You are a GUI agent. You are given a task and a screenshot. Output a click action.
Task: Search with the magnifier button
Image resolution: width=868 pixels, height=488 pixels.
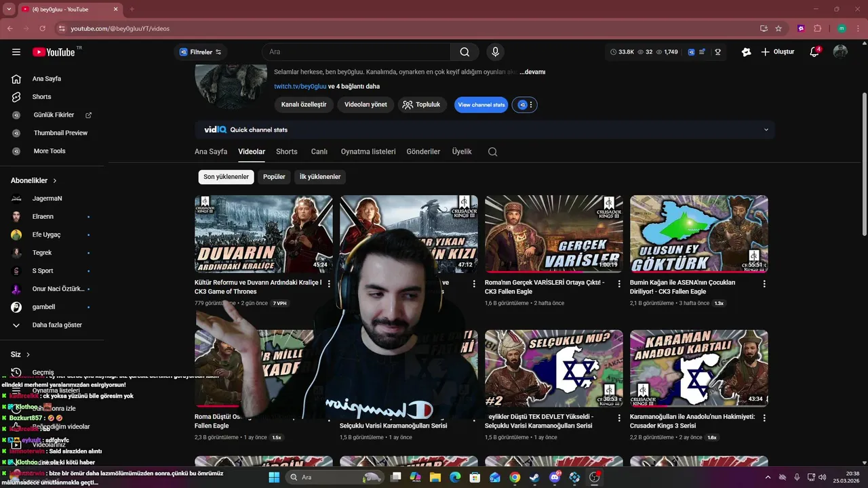coord(465,52)
